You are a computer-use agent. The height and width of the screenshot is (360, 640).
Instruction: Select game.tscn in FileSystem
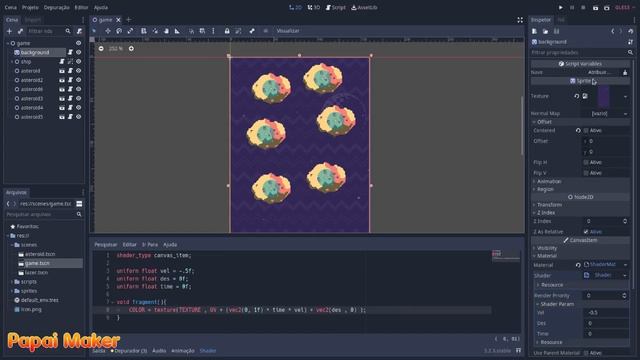37,263
